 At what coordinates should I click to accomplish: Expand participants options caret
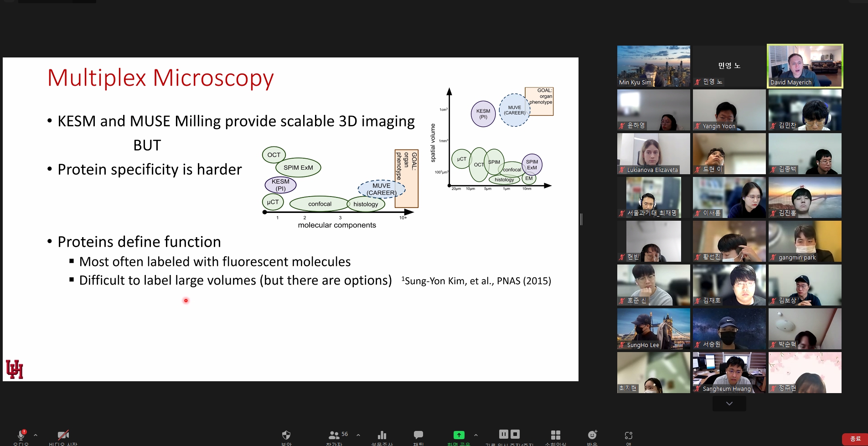358,435
